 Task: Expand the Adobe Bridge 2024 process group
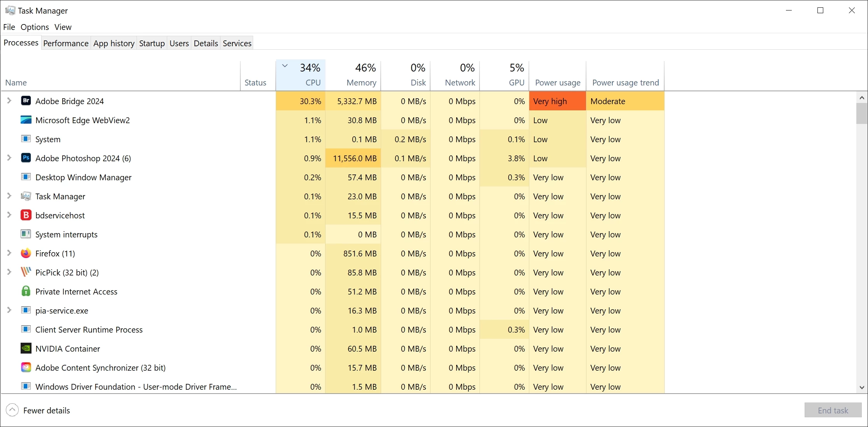click(9, 101)
